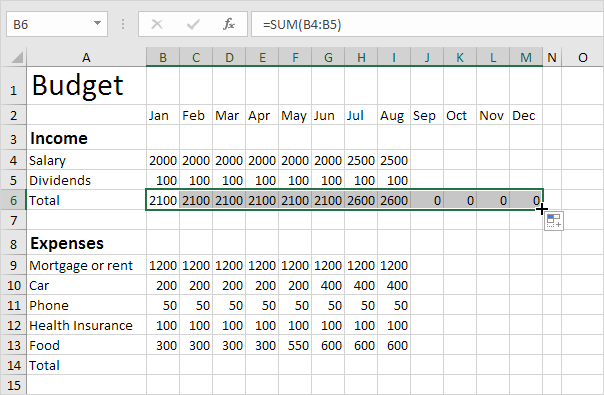This screenshot has height=395, width=604.
Task: Click the Enter checkmark formula bar icon
Action: [193, 24]
